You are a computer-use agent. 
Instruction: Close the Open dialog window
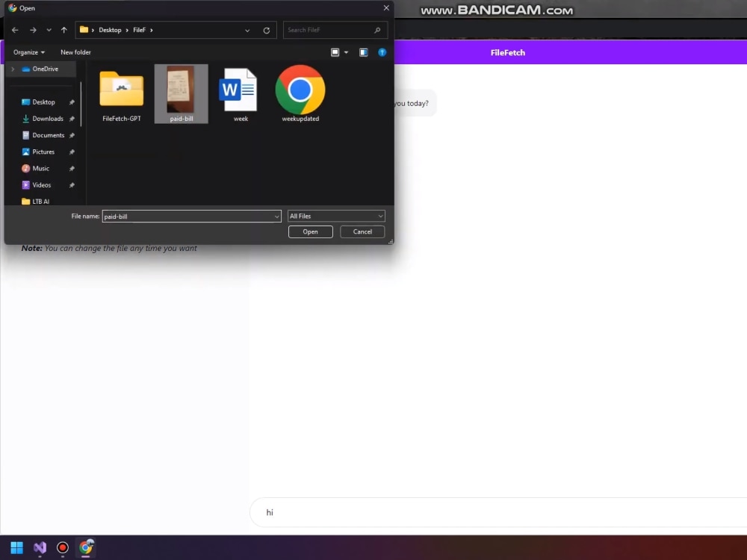pos(386,8)
